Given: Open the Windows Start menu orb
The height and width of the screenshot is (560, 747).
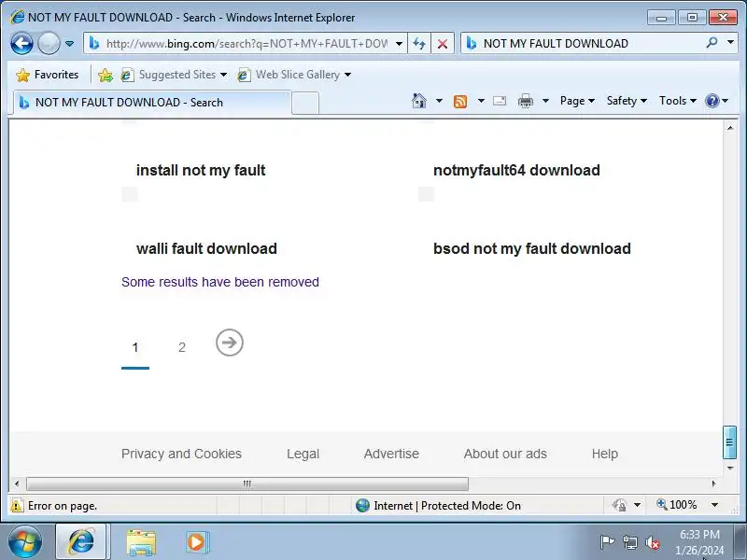Looking at the screenshot, I should tap(25, 542).
